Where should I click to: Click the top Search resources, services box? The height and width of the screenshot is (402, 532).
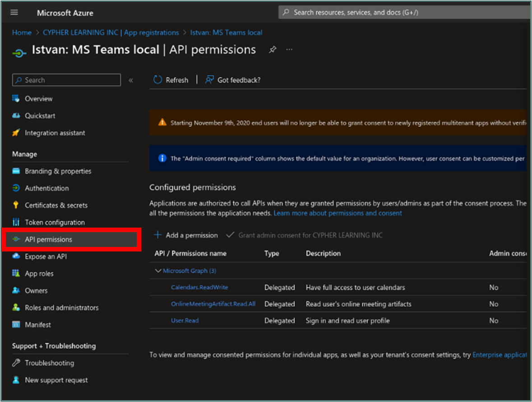[404, 13]
